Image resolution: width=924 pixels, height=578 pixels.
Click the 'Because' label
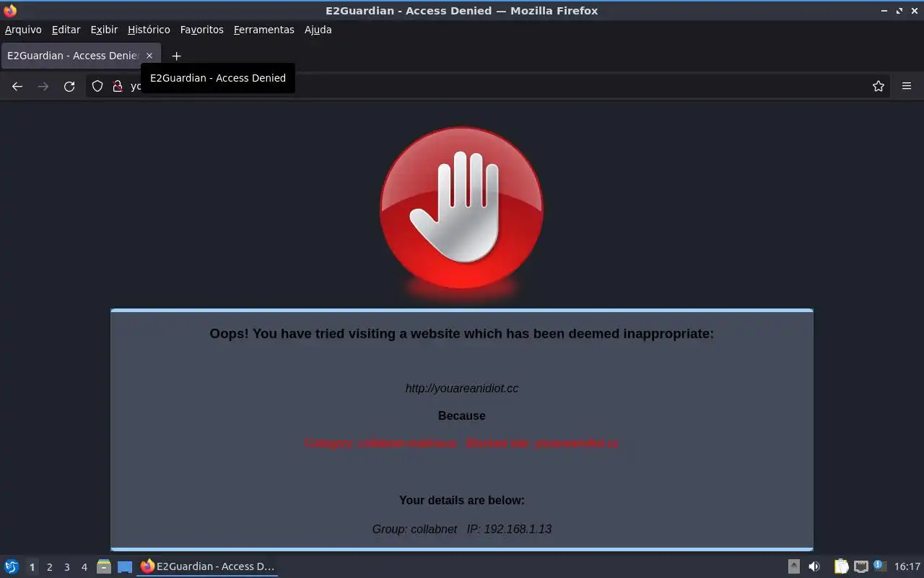[462, 415]
